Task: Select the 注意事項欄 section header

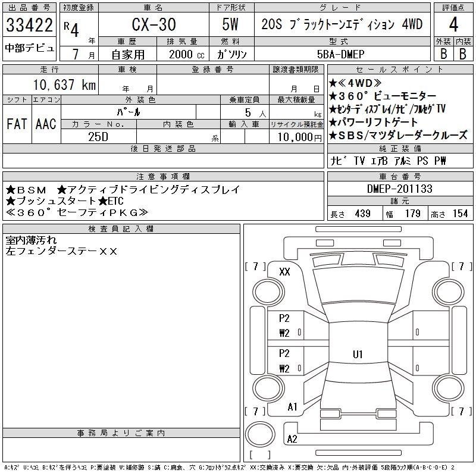Action: point(163,177)
